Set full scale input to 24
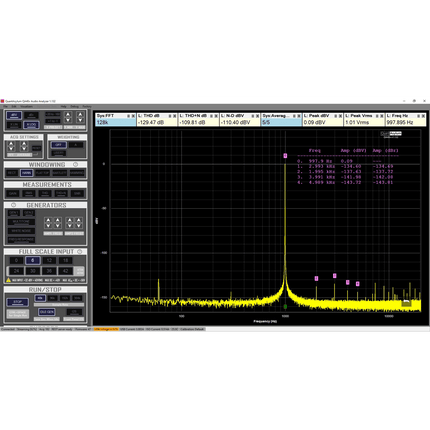The image size is (430, 430). tap(16, 271)
